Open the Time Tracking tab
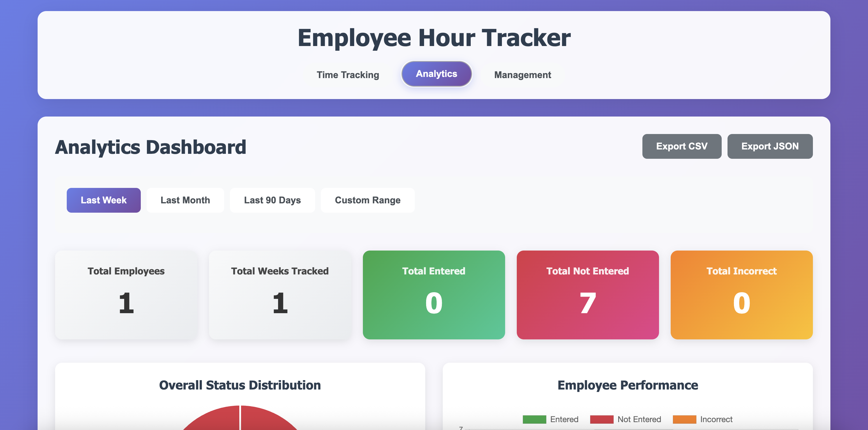The height and width of the screenshot is (430, 868). 347,75
